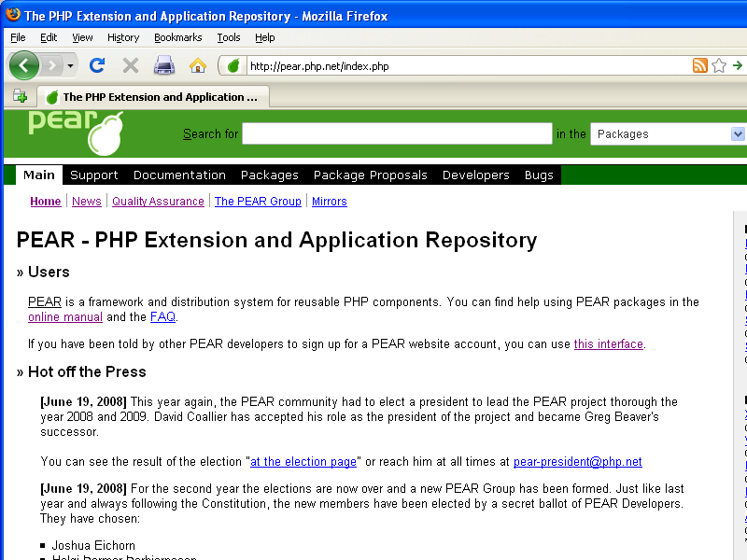Select the PHP Extension and Application browser tab

tap(153, 97)
